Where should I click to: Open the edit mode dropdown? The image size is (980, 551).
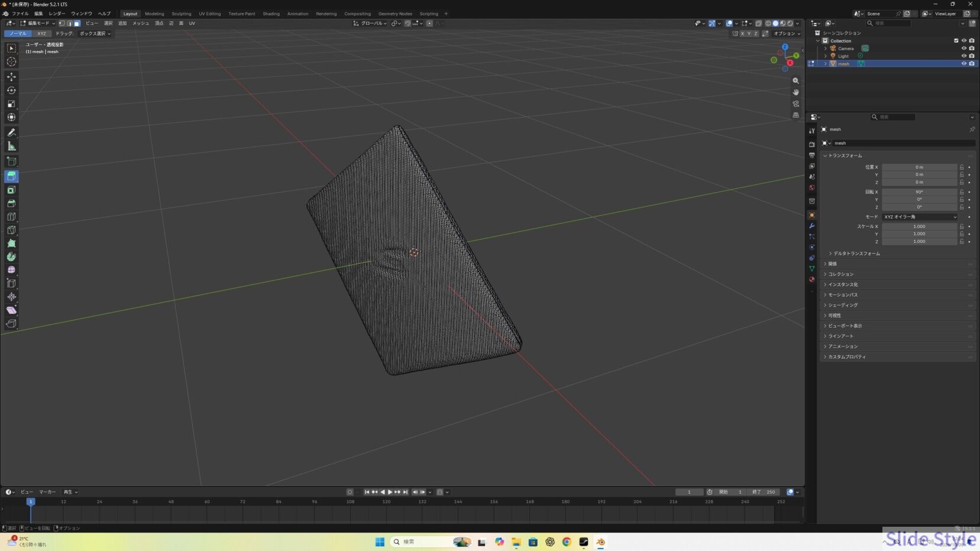37,24
